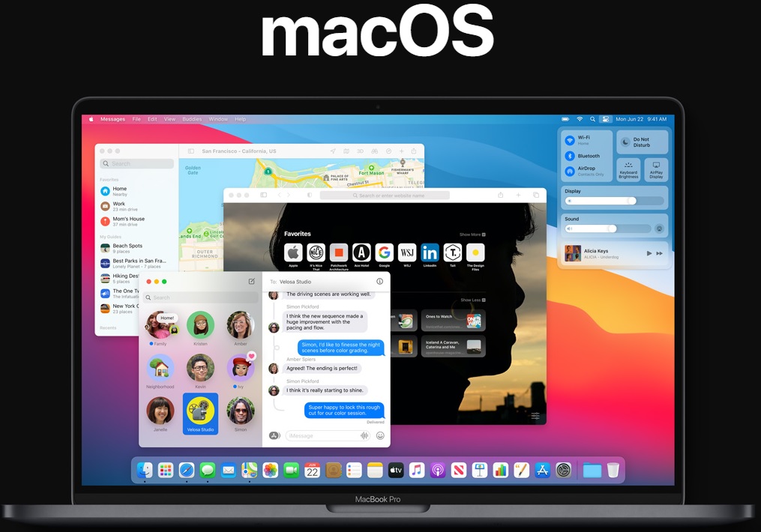Play the Alicia Keys track
Image resolution: width=761 pixels, height=532 pixels.
coord(649,253)
